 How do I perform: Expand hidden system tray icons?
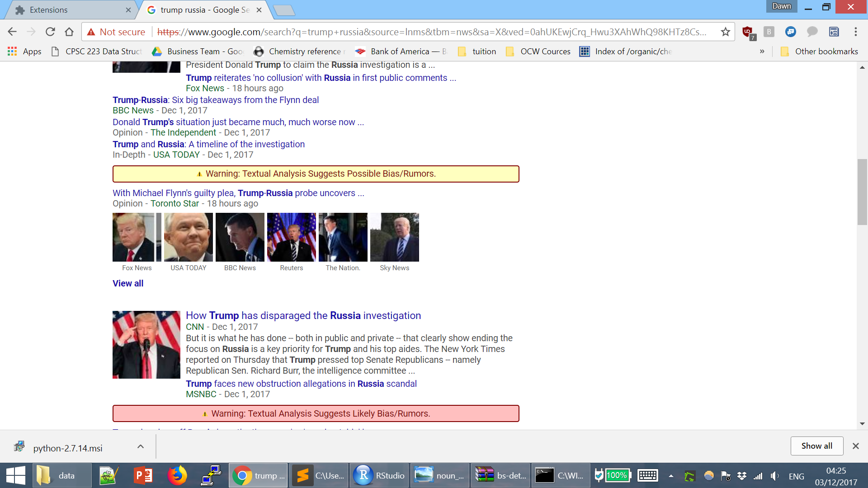click(x=671, y=476)
